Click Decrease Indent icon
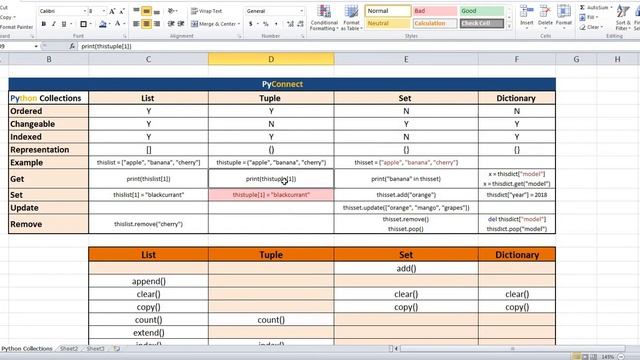 point(171,24)
